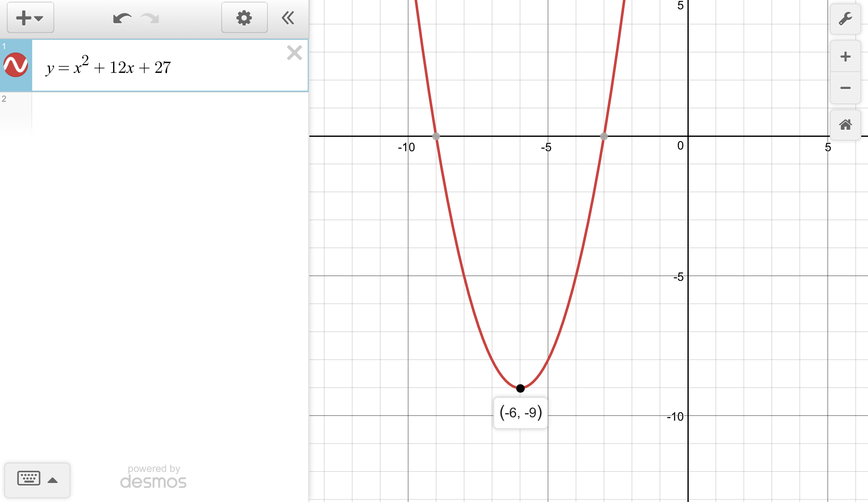Click the empty expression row 2
Viewport: 868px width, 502px height.
[x=170, y=112]
